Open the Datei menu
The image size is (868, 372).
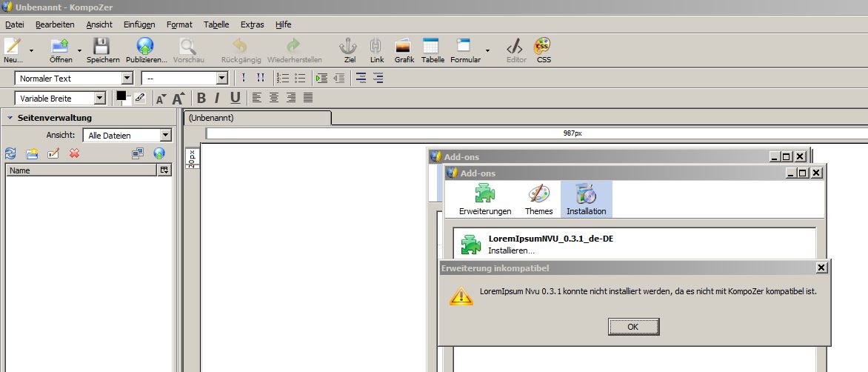[x=14, y=24]
